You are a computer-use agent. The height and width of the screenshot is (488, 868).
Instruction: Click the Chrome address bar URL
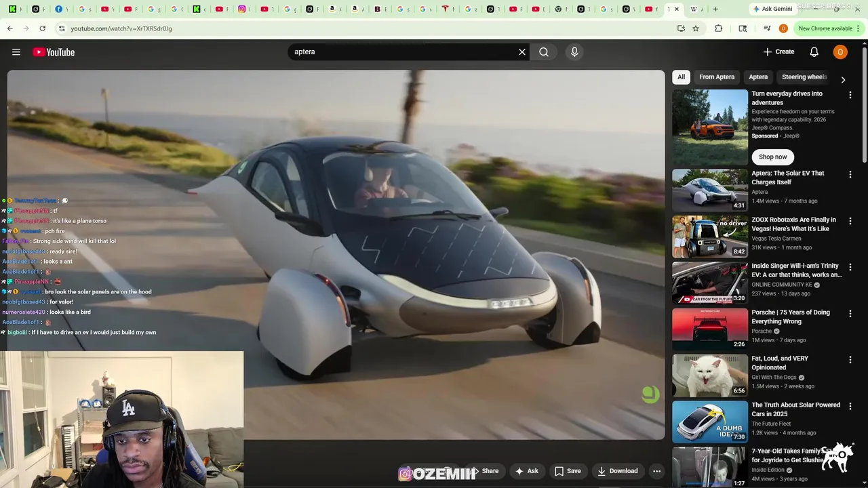[x=121, y=28]
